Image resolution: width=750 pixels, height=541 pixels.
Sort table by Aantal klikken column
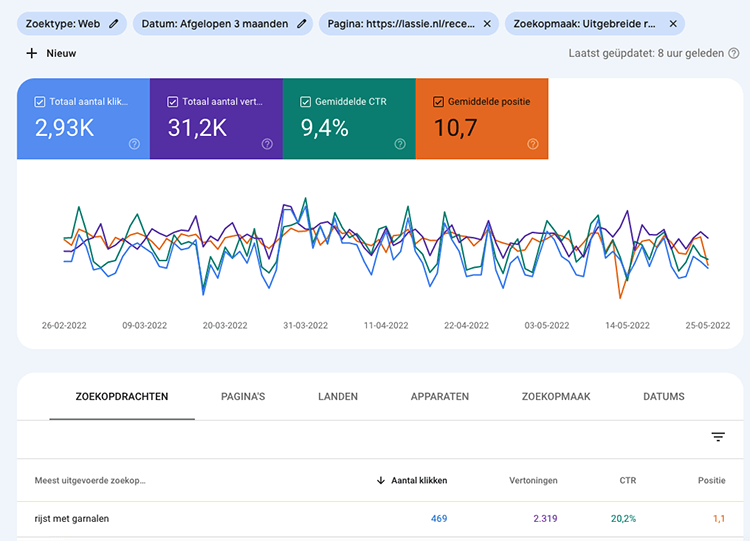(x=417, y=480)
